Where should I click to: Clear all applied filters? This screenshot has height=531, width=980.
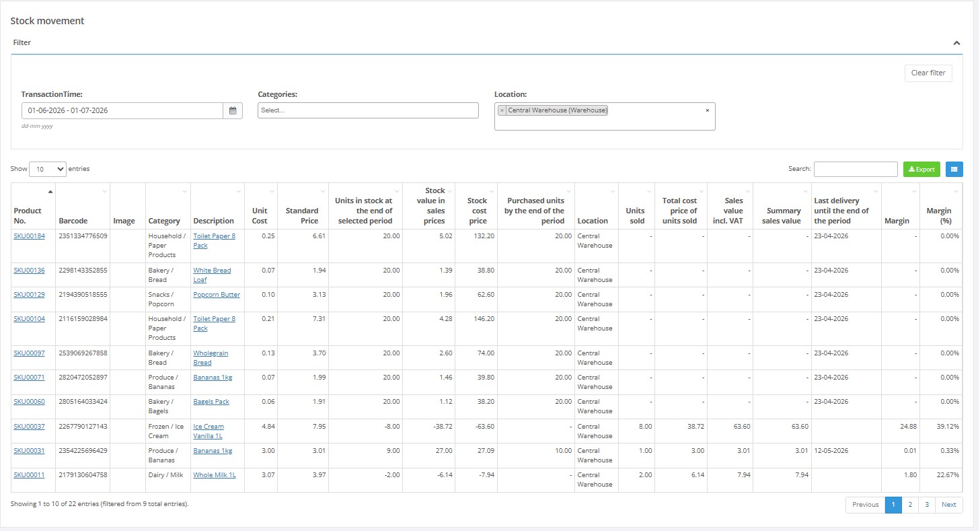click(x=928, y=73)
